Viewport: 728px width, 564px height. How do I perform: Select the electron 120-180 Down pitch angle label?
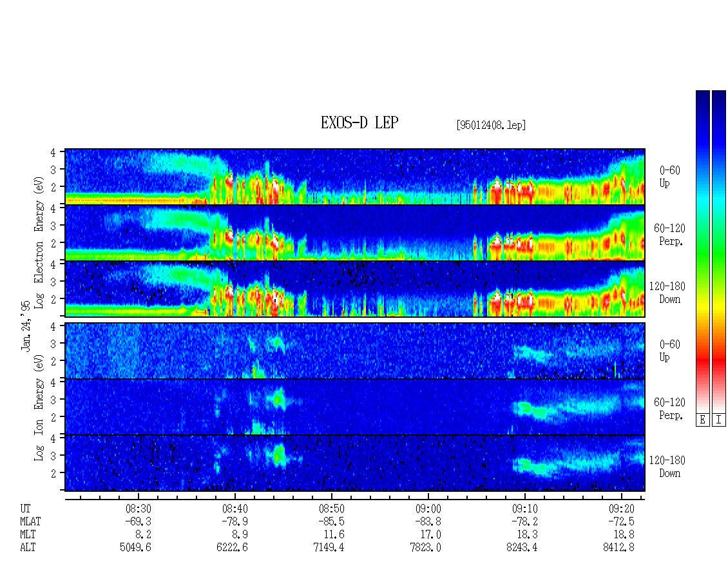[667, 293]
